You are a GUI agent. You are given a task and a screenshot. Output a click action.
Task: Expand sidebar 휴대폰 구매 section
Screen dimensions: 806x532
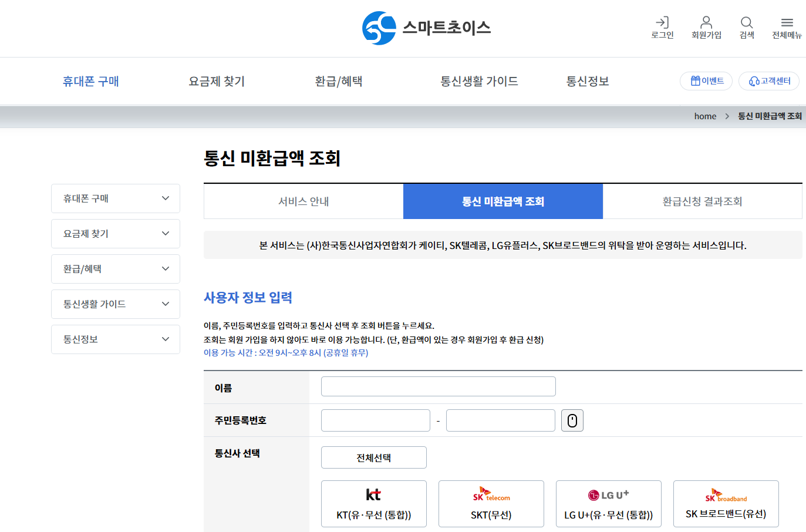point(116,198)
